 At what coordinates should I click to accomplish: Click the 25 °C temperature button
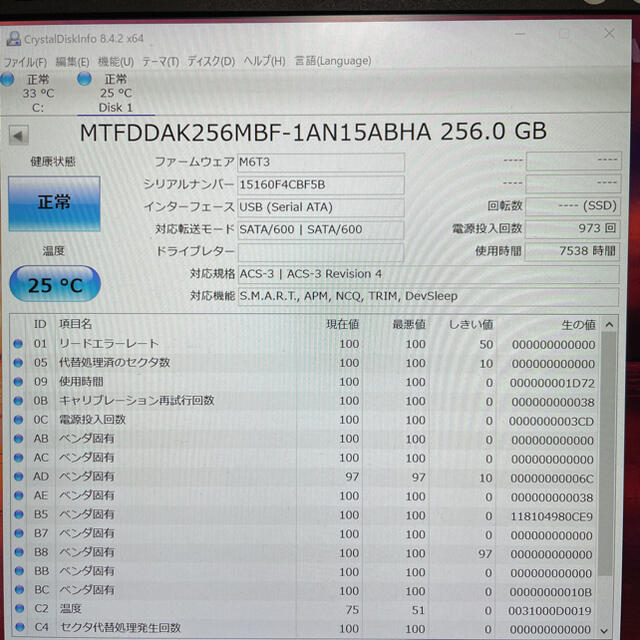tap(55, 284)
